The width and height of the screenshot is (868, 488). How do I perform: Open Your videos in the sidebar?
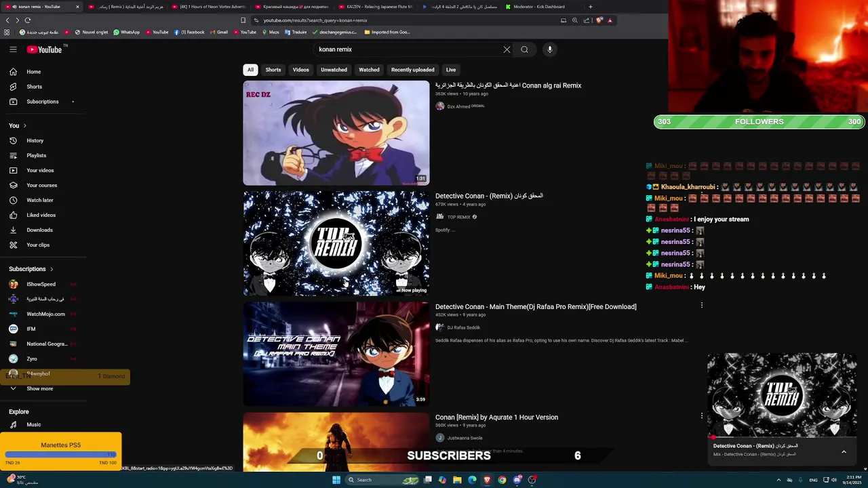[40, 171]
